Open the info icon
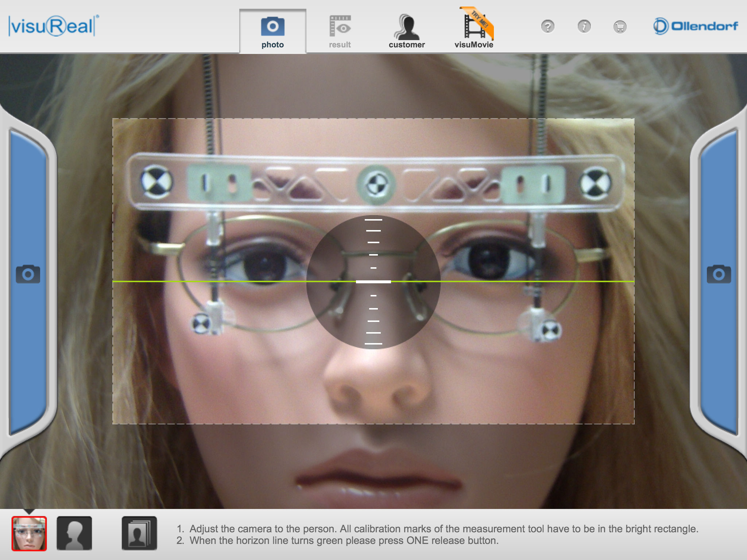This screenshot has width=747, height=560. pos(584,27)
